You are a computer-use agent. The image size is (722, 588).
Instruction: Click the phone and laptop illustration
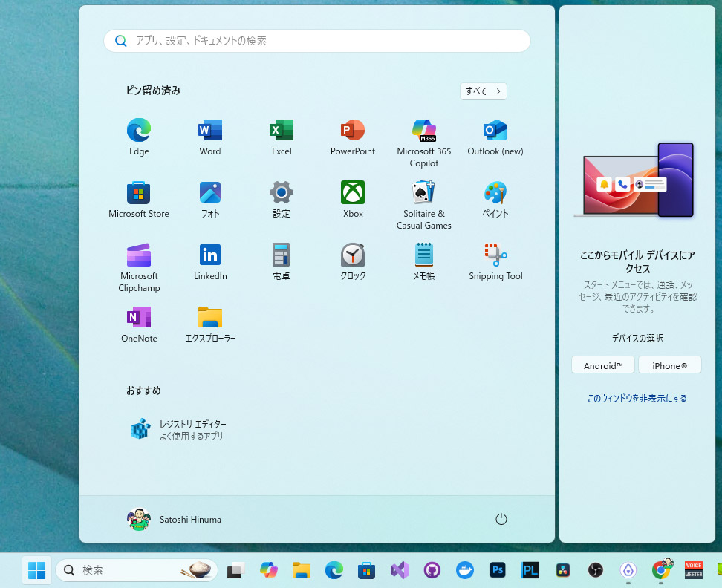pos(634,180)
